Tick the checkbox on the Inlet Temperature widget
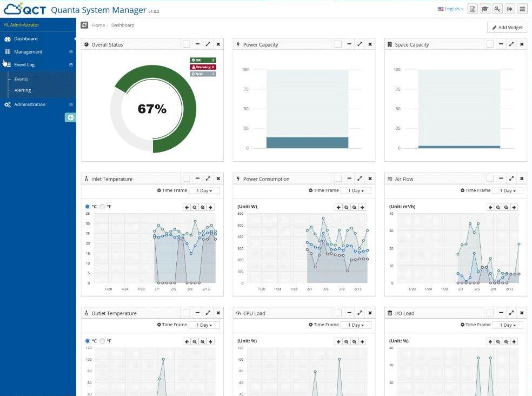 [x=187, y=179]
